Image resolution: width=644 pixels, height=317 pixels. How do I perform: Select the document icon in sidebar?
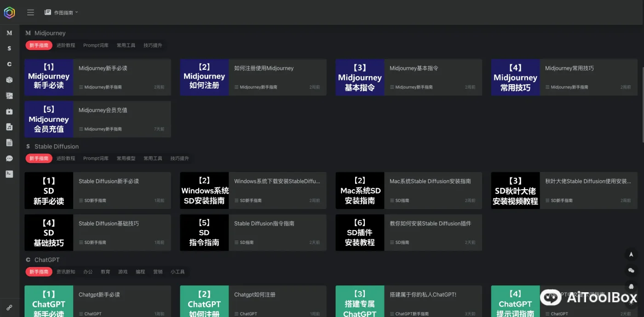(x=9, y=142)
